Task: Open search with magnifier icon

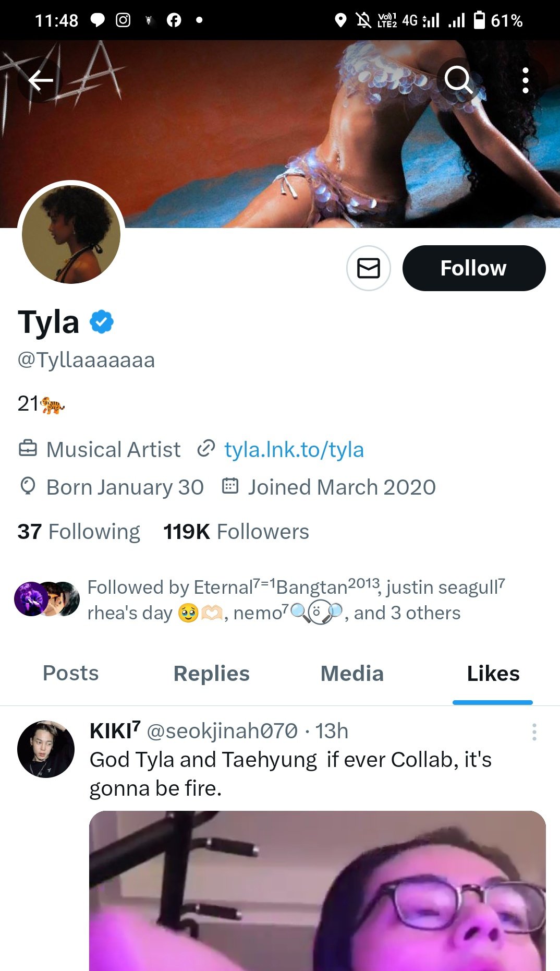Action: click(458, 80)
